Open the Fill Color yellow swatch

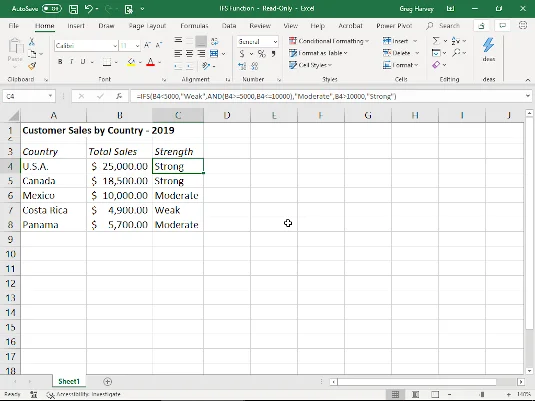click(131, 62)
